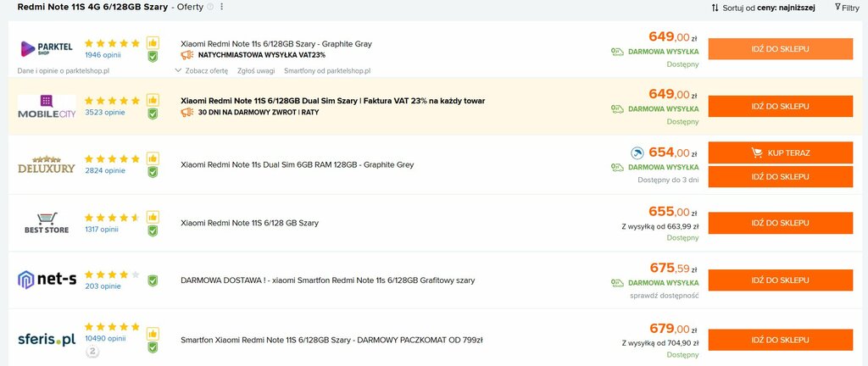Click Z wysyłką od 704,90 zł text
Image resolution: width=868 pixels, height=366 pixels.
click(x=659, y=343)
